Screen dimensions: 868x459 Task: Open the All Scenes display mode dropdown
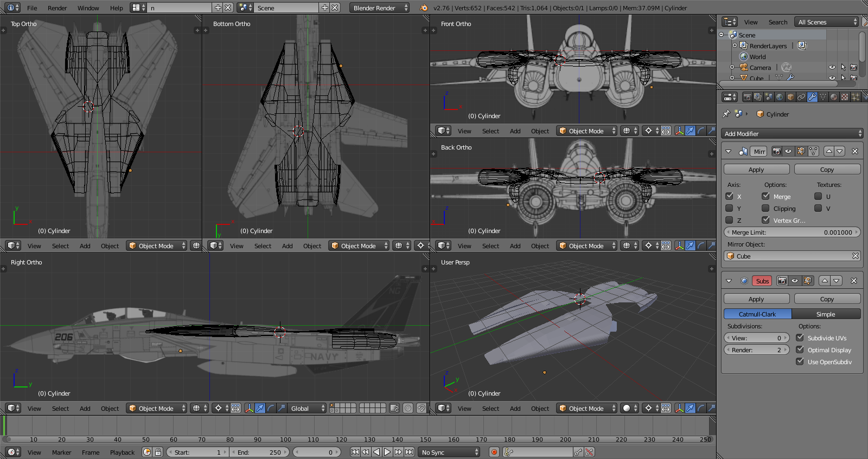tap(827, 22)
